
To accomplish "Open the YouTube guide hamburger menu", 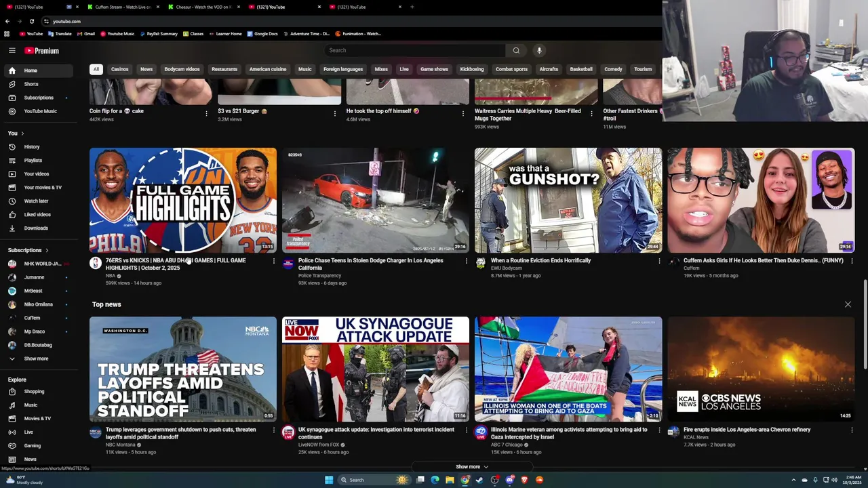I will (12, 50).
